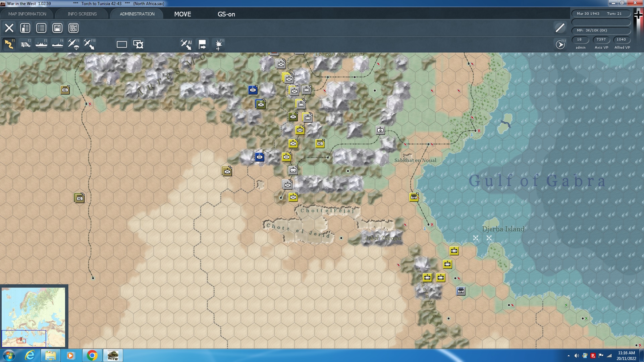
Task: Open the save game disk icon
Action: click(x=57, y=28)
